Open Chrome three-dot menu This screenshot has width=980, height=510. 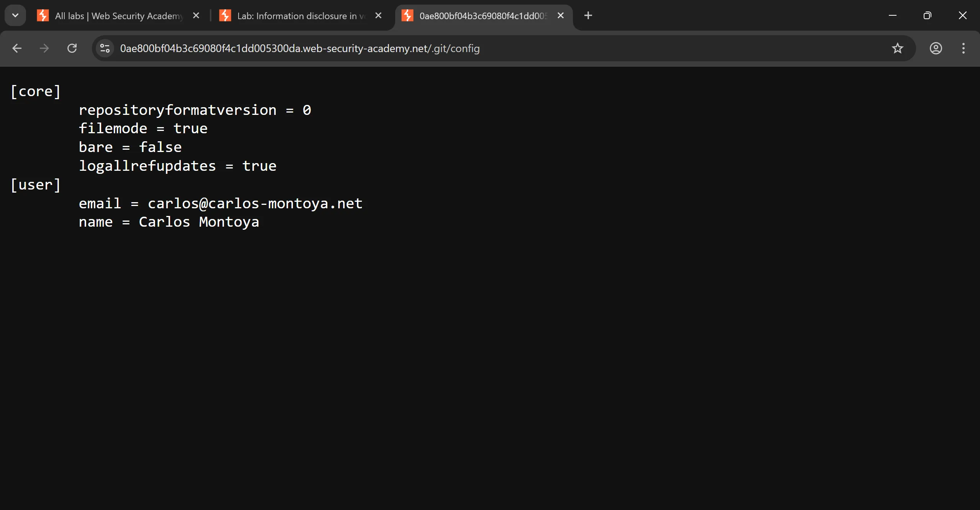(x=963, y=48)
